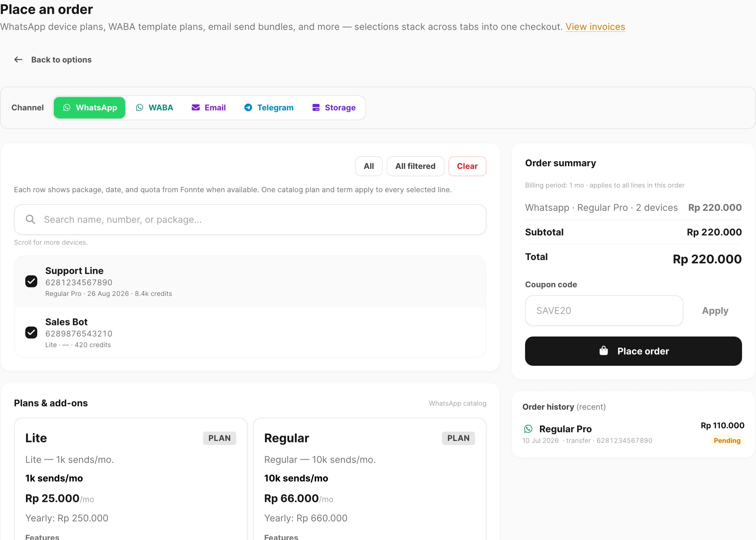This screenshot has width=756, height=540.
Task: Click the back arrow icon
Action: [x=18, y=60]
